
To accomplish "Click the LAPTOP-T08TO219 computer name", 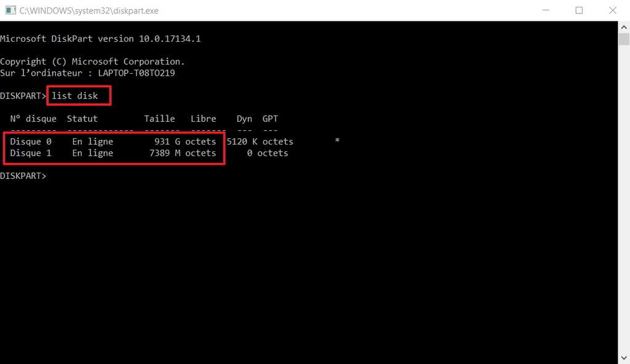I will click(x=137, y=73).
